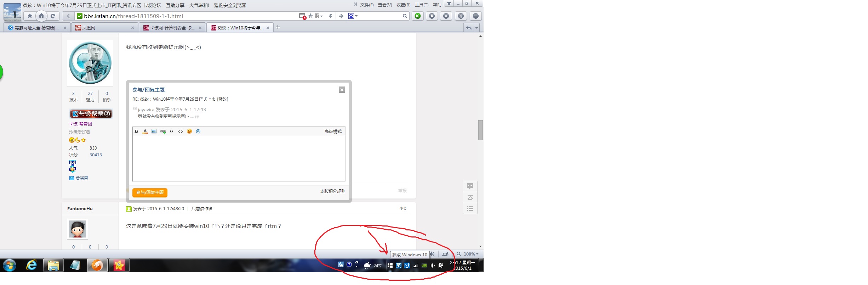Click the status bar multi-window icon
The height and width of the screenshot is (285, 868).
coord(445,254)
